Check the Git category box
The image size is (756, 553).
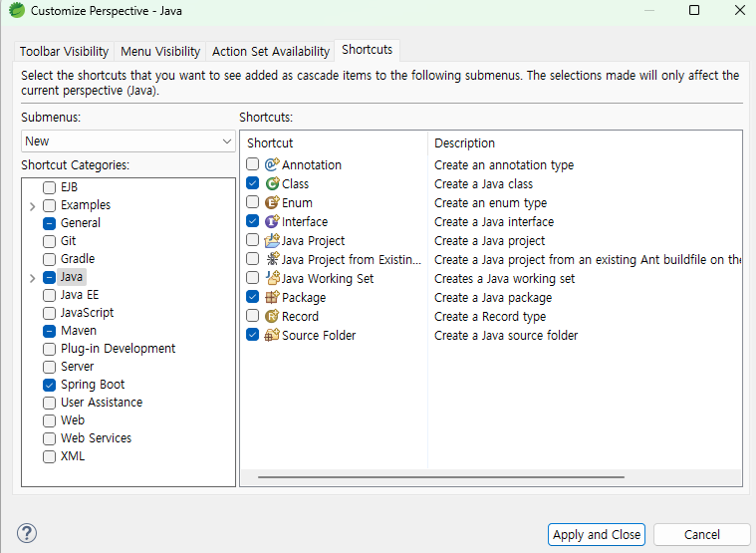pos(49,241)
